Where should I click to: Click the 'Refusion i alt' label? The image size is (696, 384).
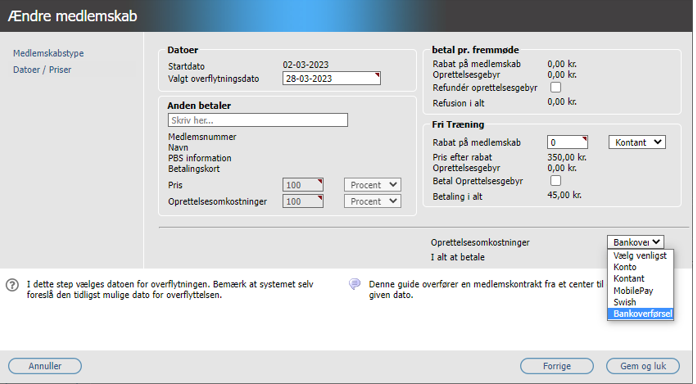click(459, 103)
